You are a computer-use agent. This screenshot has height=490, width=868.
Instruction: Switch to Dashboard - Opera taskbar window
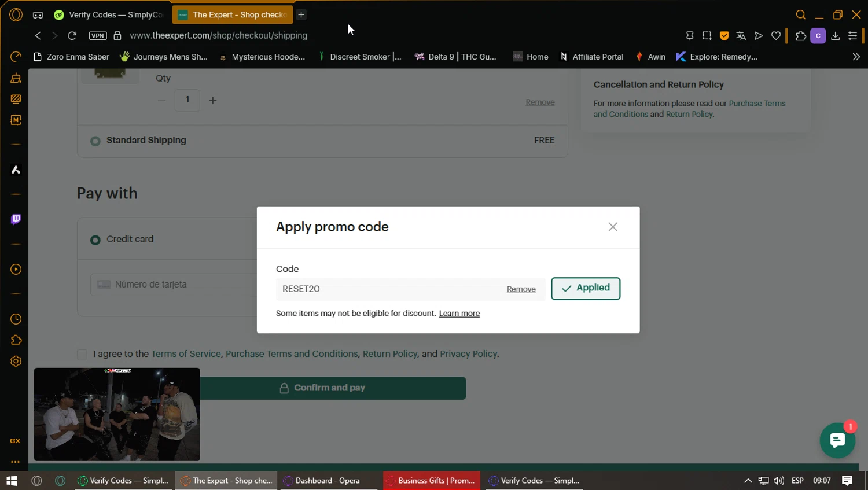click(x=330, y=481)
